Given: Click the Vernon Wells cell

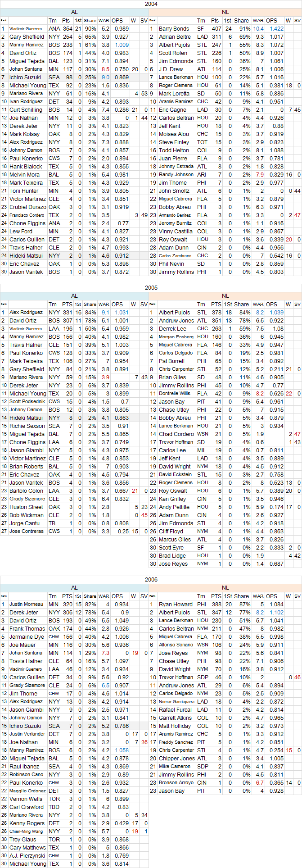Looking at the screenshot, I should 28,799.
